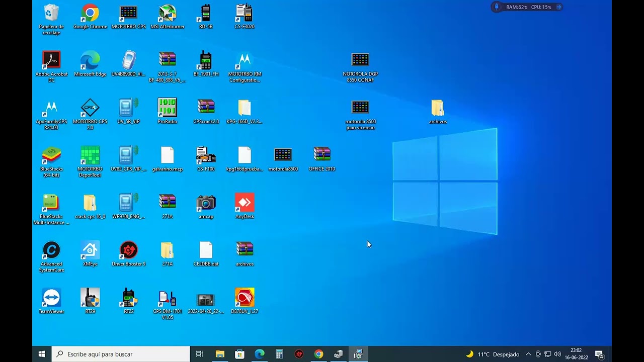Select the 2013-3-7 BF-480_888 archive
Image resolution: width=644 pixels, height=362 pixels.
(168, 66)
